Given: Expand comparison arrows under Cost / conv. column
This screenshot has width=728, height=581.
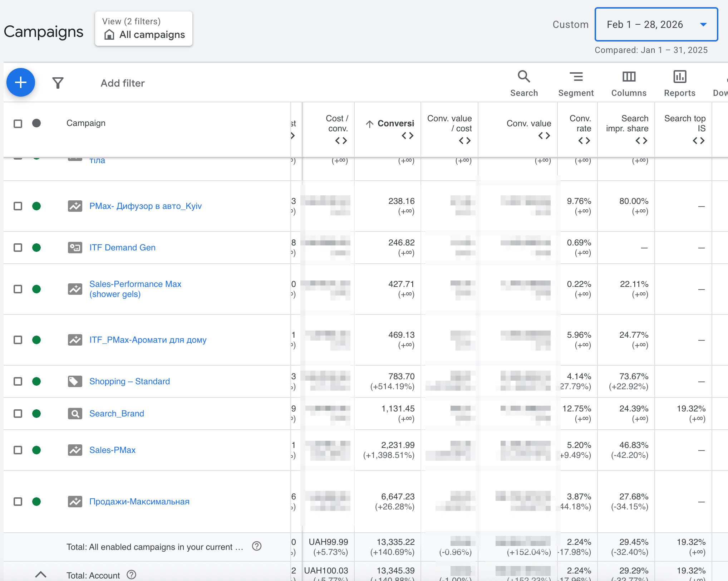Looking at the screenshot, I should point(341,141).
